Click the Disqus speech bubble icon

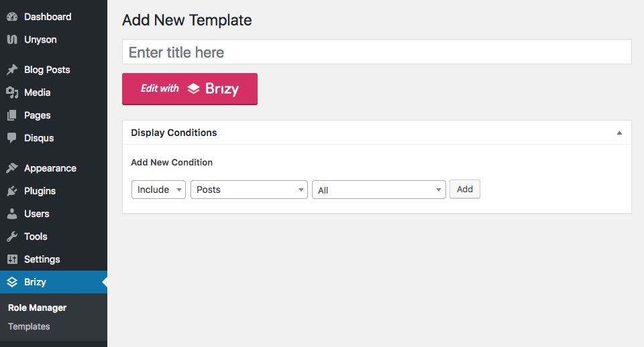pos(12,138)
